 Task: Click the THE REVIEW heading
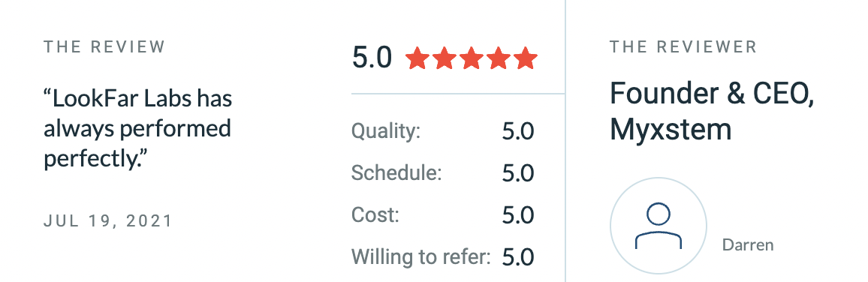104,47
